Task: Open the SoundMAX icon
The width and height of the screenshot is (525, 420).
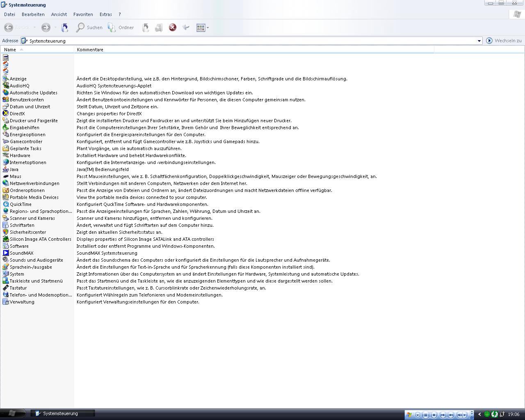Action: point(6,253)
